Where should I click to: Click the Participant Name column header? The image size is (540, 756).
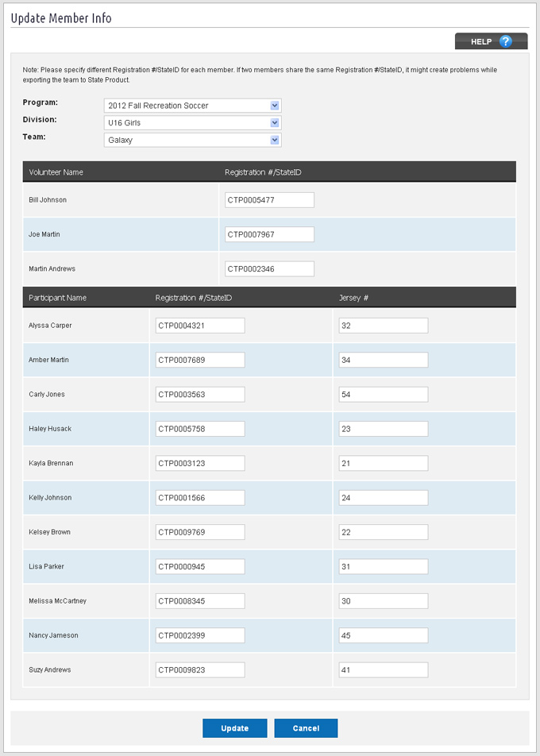coord(58,298)
